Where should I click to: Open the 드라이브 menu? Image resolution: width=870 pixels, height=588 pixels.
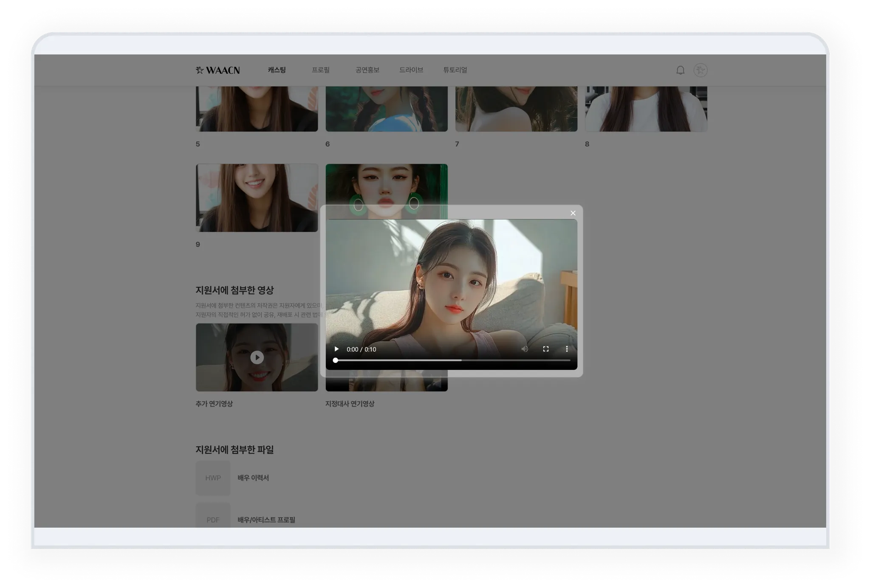point(411,70)
